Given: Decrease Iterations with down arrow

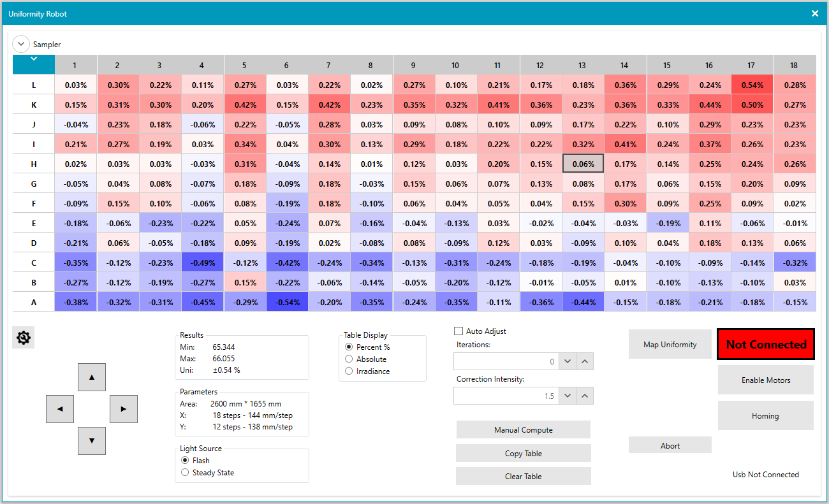Looking at the screenshot, I should [568, 362].
